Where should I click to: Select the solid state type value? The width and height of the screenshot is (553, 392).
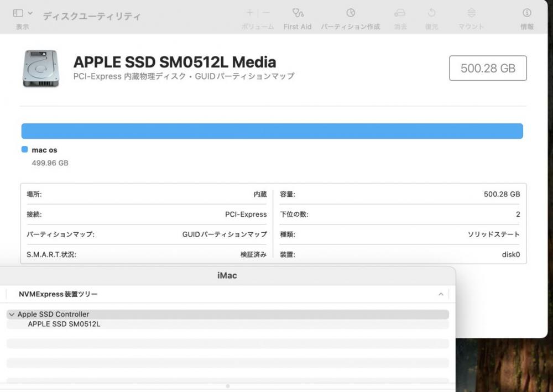[493, 234]
